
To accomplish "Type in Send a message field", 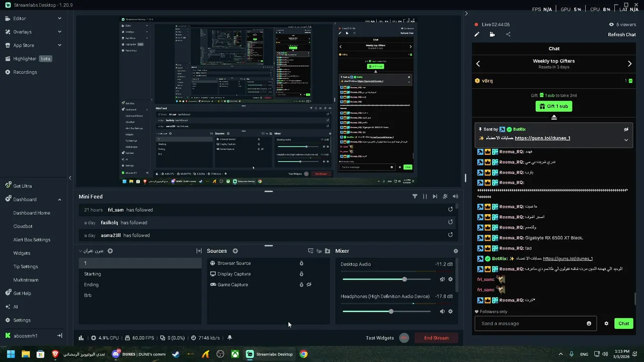I will (535, 323).
